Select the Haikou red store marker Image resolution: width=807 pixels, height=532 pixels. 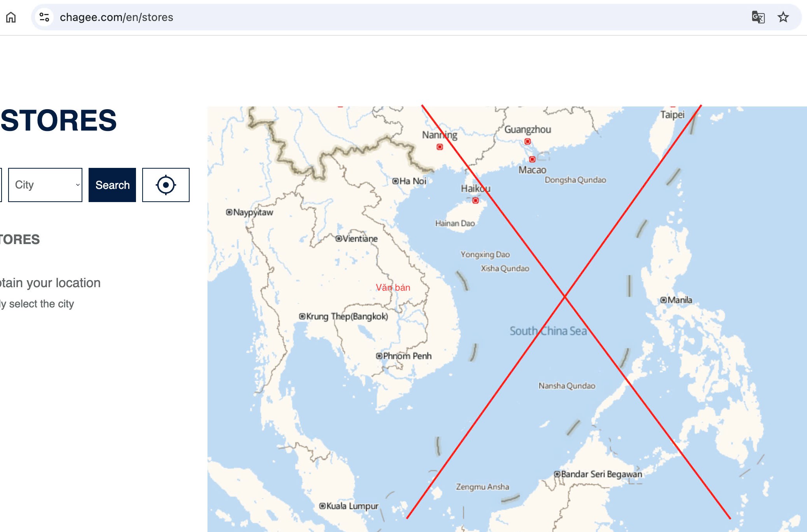475,201
